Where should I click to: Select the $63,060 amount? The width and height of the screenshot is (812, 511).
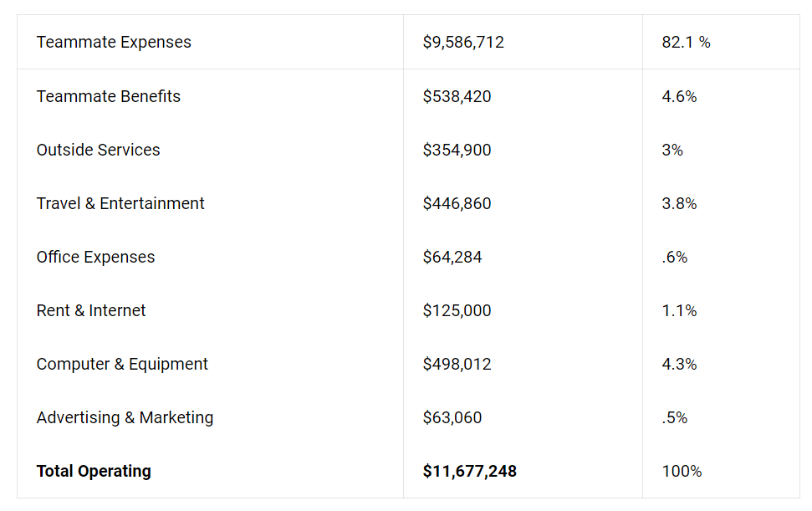pos(452,417)
